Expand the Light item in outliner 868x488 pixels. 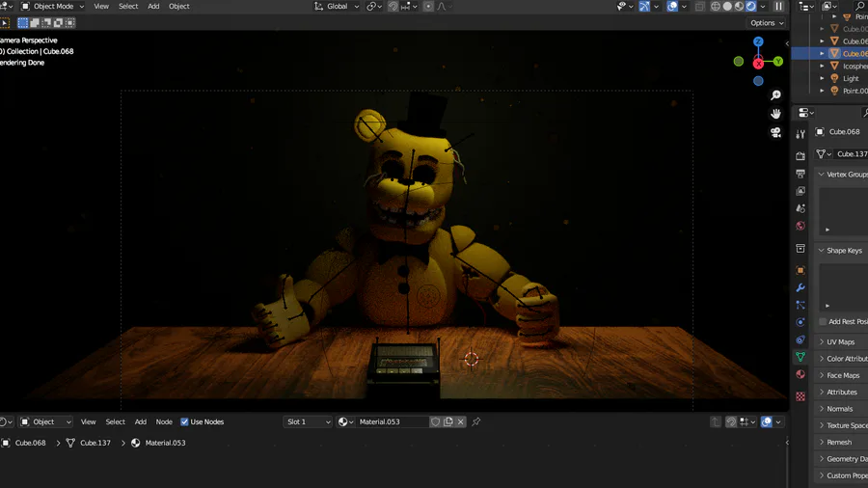point(822,78)
